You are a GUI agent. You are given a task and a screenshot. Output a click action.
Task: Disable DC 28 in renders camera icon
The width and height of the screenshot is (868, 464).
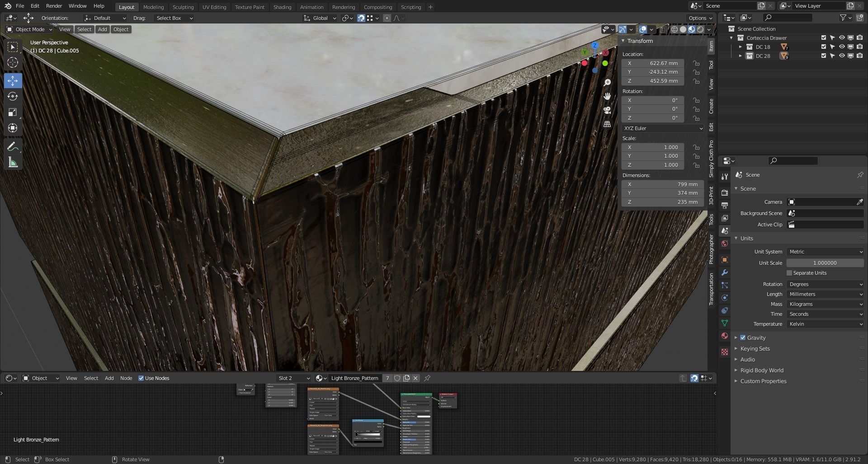[x=859, y=56]
